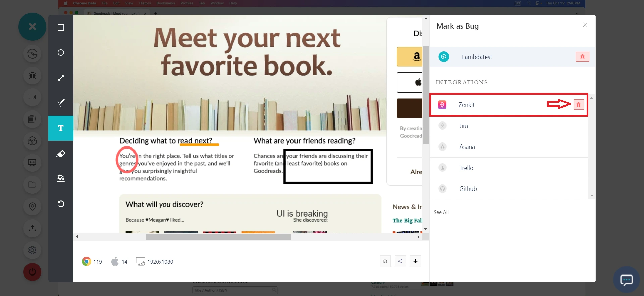
Task: Click the Zenkit mark bug icon
Action: (579, 105)
